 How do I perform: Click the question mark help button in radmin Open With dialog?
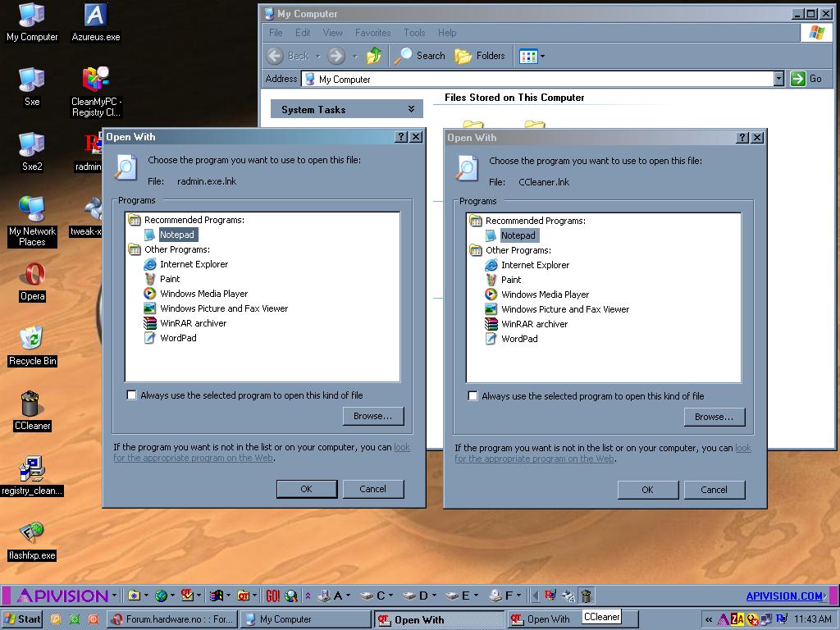click(400, 137)
